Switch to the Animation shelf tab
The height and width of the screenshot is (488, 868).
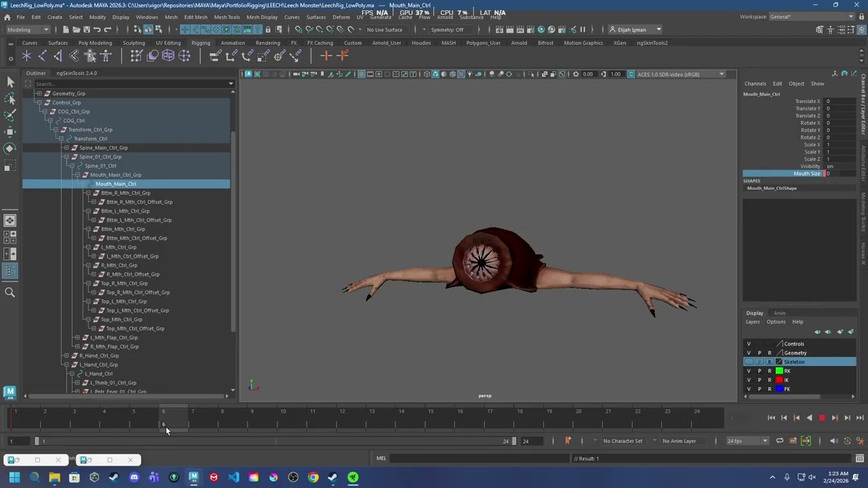233,43
